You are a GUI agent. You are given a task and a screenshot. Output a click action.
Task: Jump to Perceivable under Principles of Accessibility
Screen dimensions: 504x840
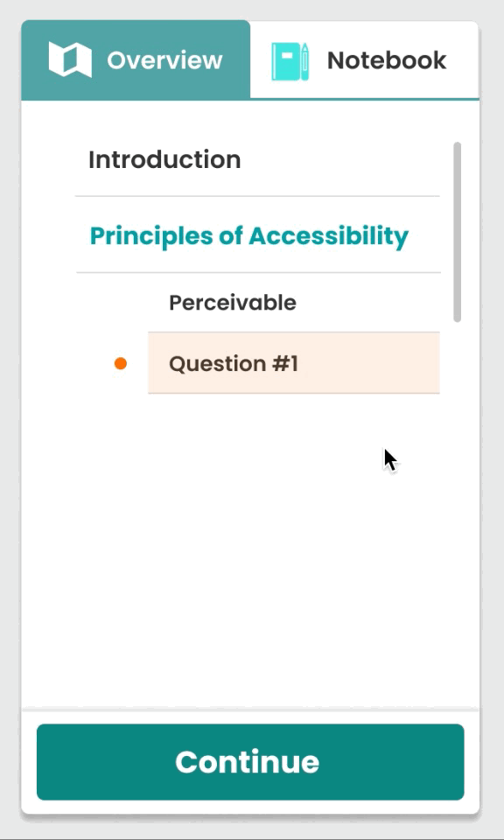click(x=233, y=303)
